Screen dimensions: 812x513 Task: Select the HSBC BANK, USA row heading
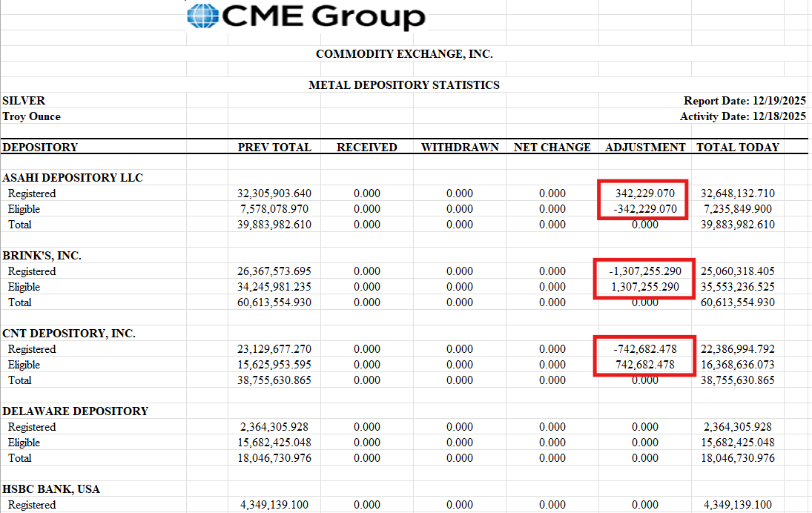pos(50,489)
